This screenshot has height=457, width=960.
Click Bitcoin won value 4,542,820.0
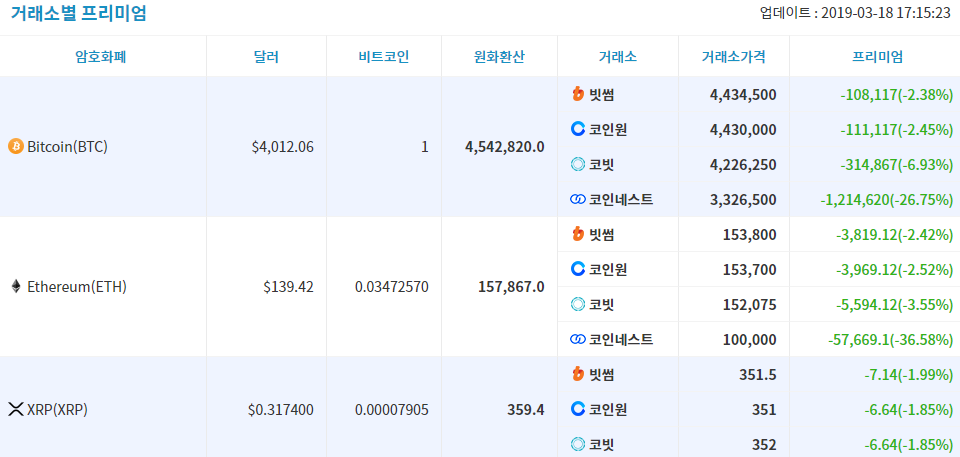[504, 147]
